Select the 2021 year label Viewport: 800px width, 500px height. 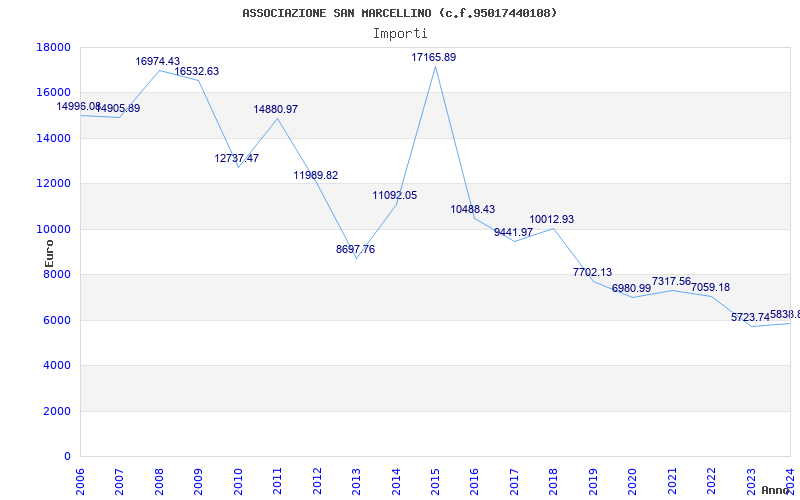[673, 481]
